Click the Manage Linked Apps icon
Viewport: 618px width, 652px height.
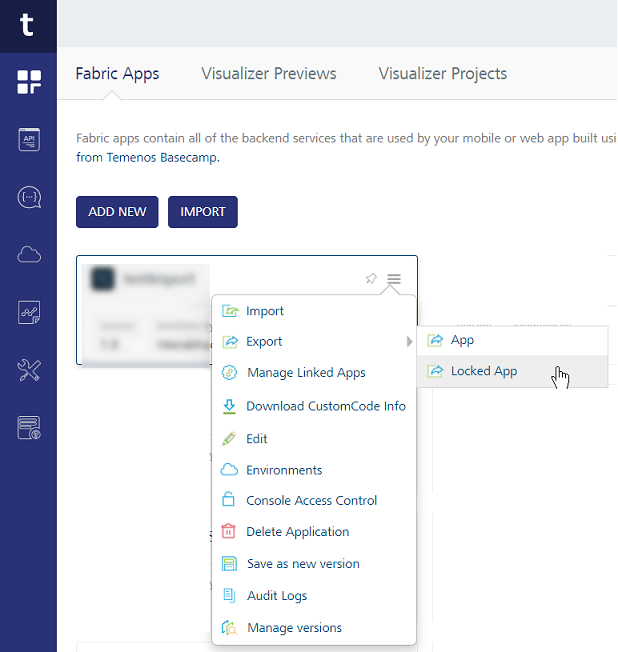[x=230, y=373]
